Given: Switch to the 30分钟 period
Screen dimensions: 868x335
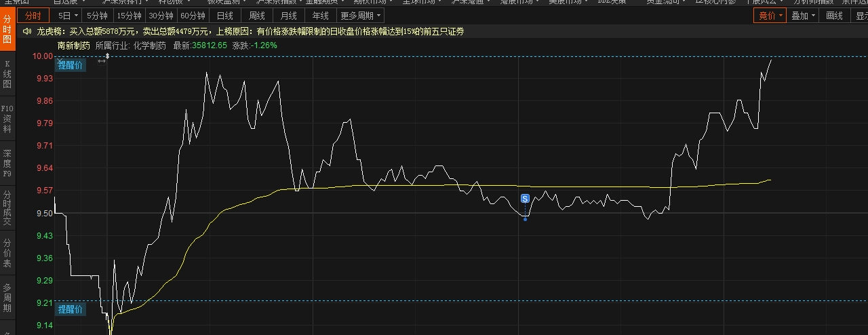Looking at the screenshot, I should [x=161, y=15].
